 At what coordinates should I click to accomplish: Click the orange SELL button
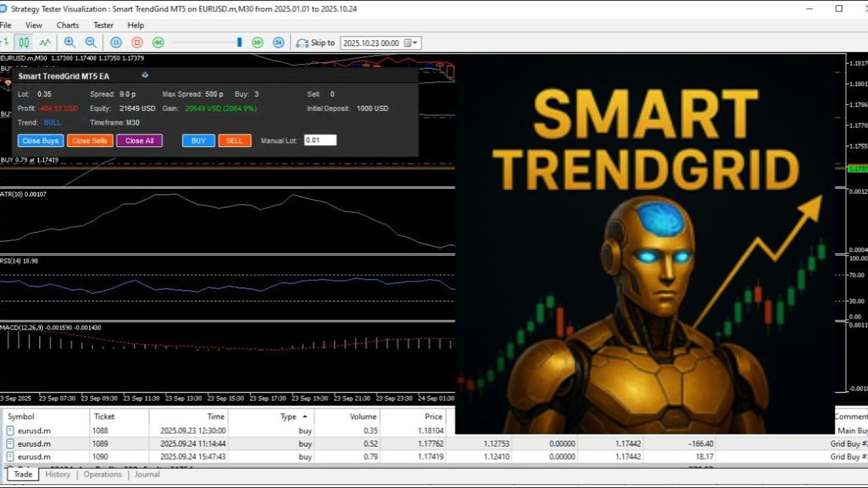[235, 141]
